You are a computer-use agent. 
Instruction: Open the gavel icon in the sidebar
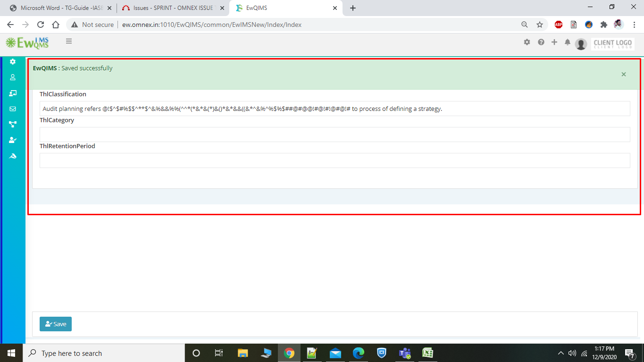click(13, 156)
